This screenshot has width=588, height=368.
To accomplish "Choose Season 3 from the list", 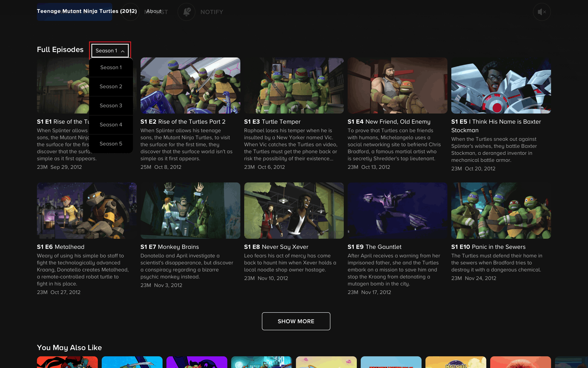I will tap(111, 105).
